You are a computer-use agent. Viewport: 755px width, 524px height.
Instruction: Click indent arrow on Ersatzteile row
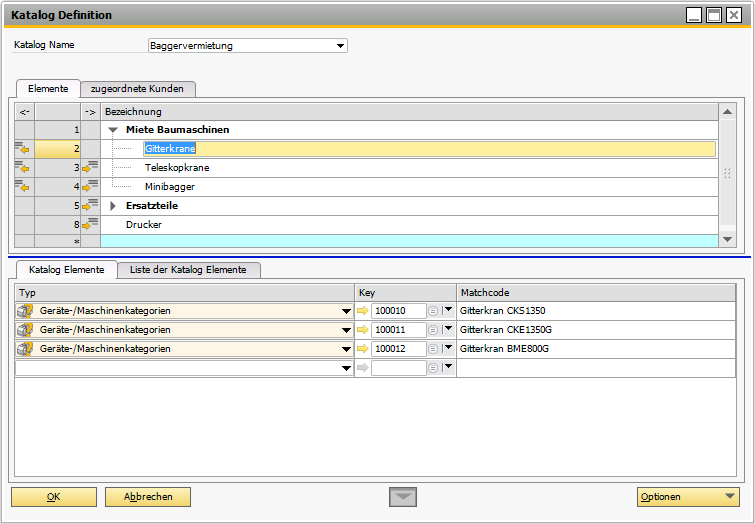pyautogui.click(x=91, y=206)
